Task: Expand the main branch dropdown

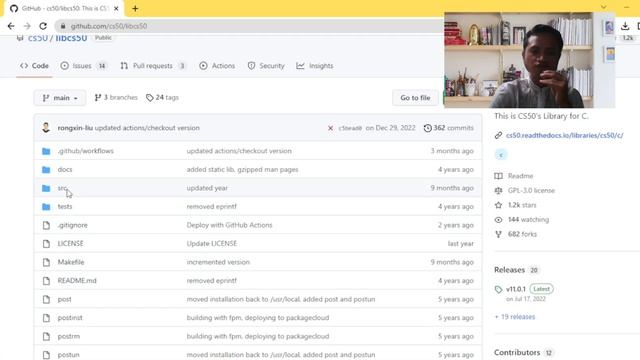Action: click(x=60, y=98)
